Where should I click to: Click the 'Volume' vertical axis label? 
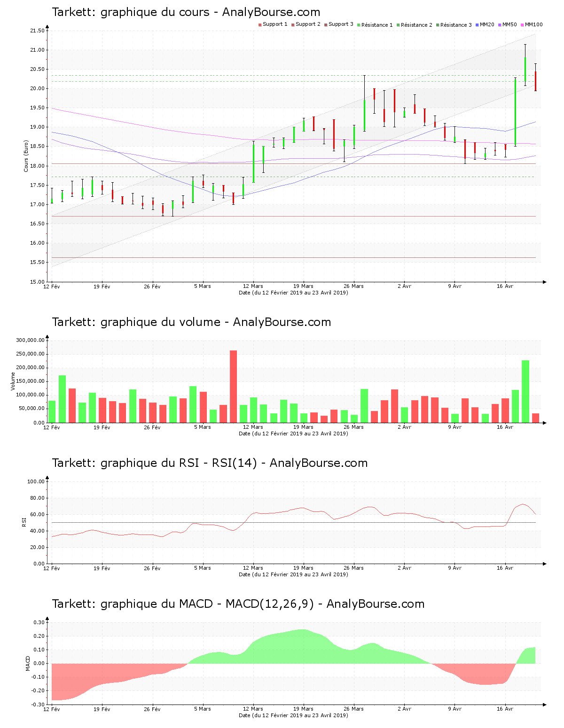click(x=13, y=381)
